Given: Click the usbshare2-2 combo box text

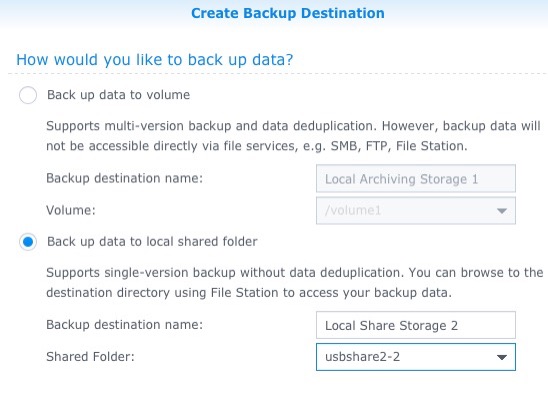Looking at the screenshot, I should tap(362, 357).
